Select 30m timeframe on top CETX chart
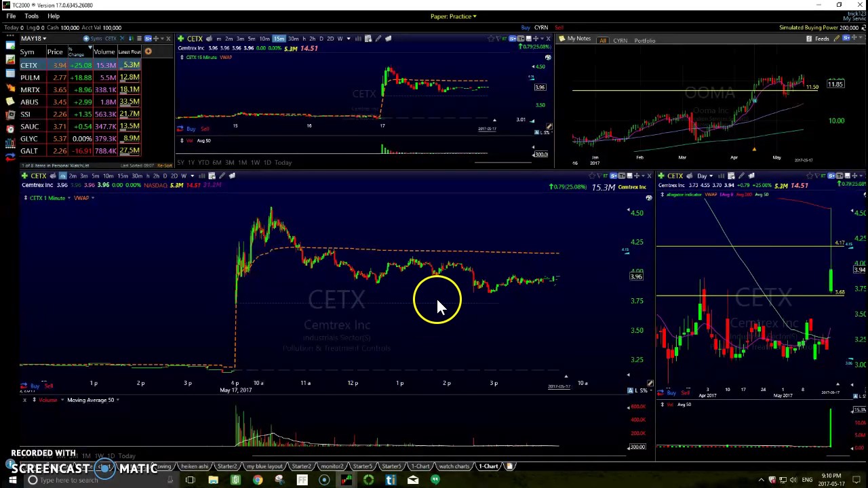 click(293, 39)
